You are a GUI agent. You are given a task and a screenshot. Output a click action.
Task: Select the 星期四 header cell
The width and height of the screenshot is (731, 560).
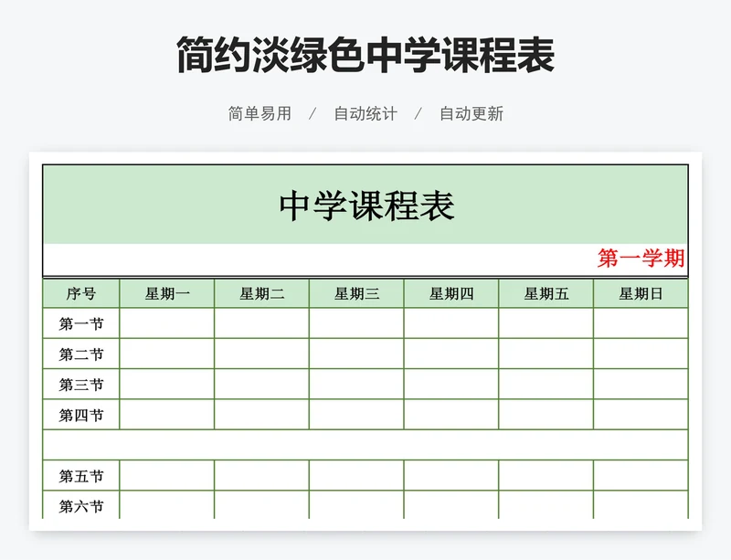tap(451, 294)
